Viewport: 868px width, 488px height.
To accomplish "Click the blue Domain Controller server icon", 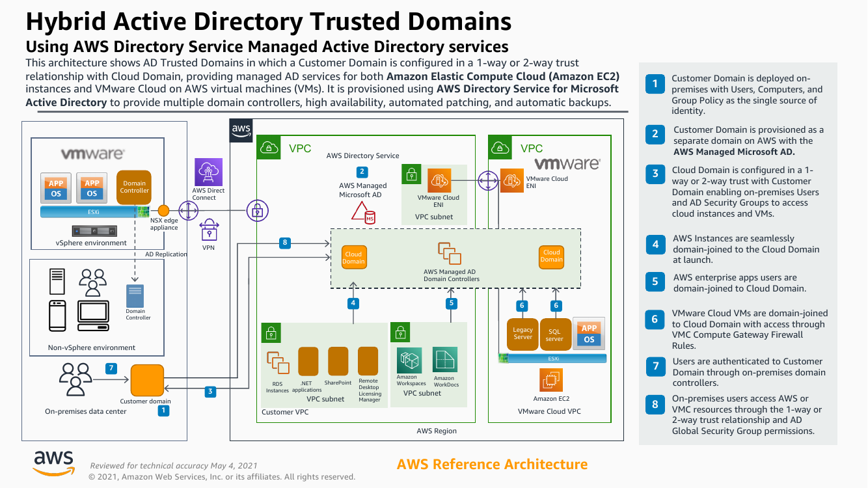I will pos(135,295).
